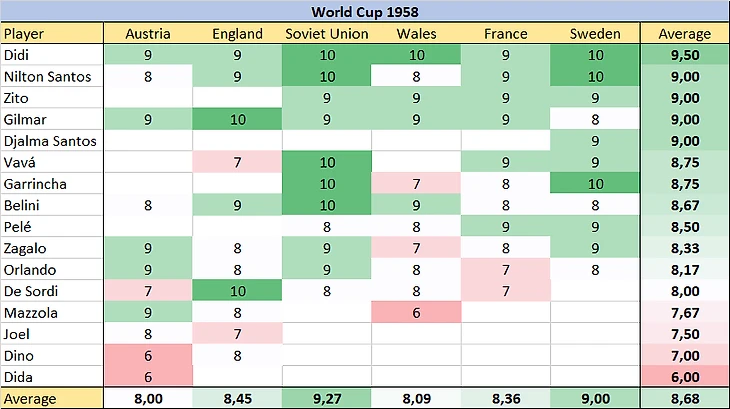Viewport: 730px width, 409px height.
Task: Select Vavá's England score of 7
Action: (237, 162)
